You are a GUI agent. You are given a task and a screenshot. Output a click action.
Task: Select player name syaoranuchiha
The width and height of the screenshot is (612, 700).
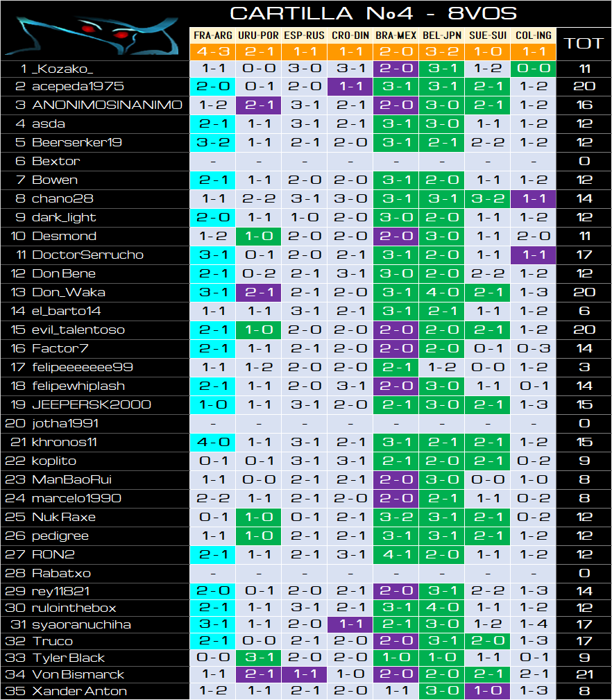click(81, 624)
